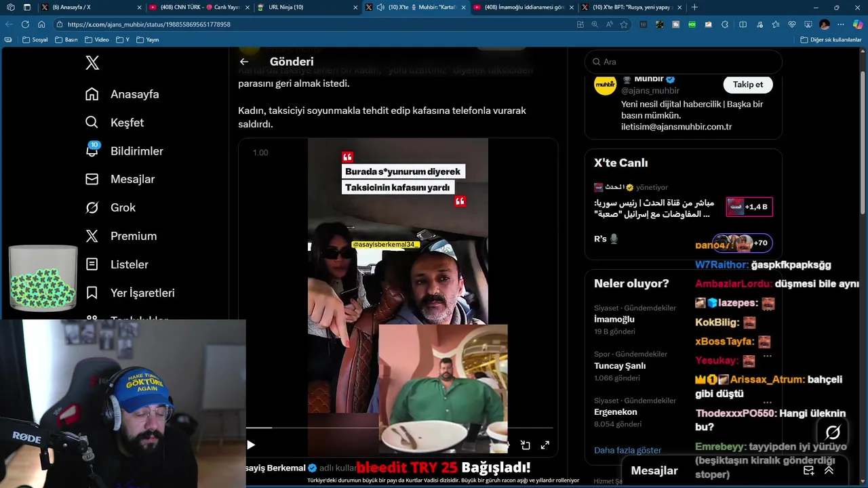Image resolution: width=868 pixels, height=488 pixels.
Task: Close the URL Ninja tab
Action: pyautogui.click(x=355, y=7)
